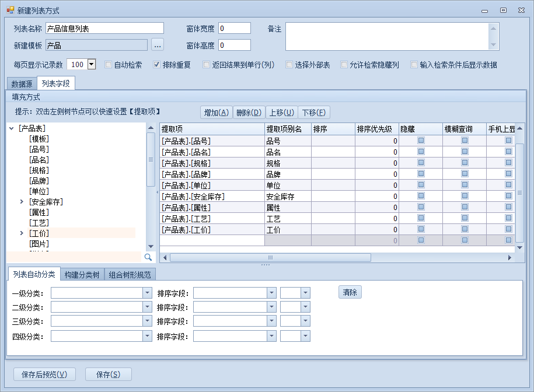Switch to 数据源 tab
534x392 pixels.
22,84
